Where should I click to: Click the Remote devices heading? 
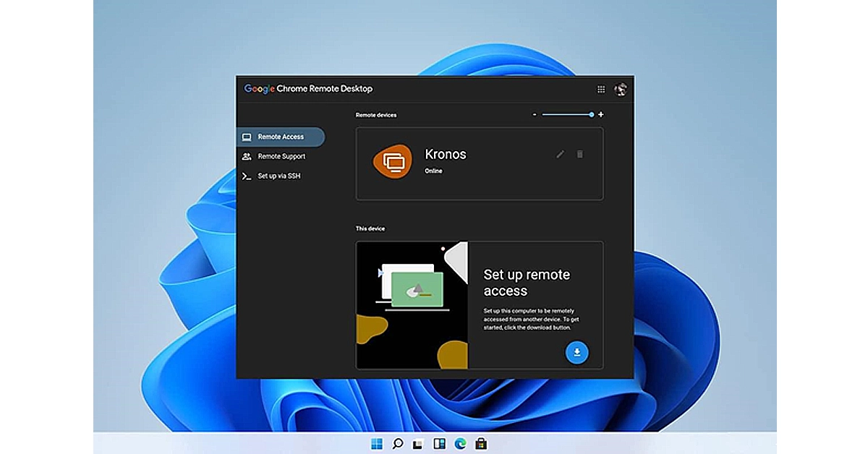[x=376, y=115]
